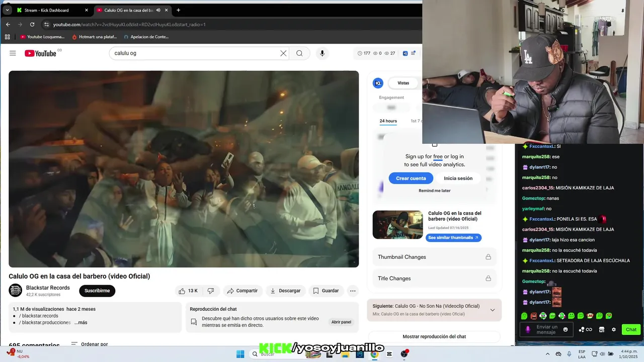Open Kick chat settings gear
Image resolution: width=644 pixels, height=362 pixels.
pos(613,330)
